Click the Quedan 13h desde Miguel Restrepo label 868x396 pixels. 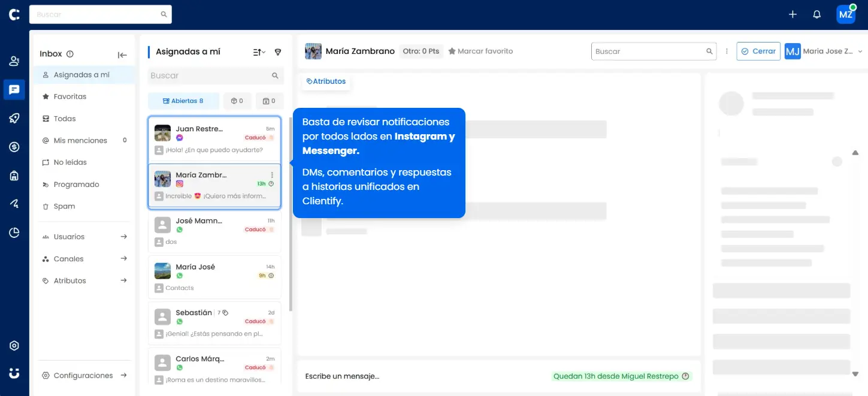616,376
